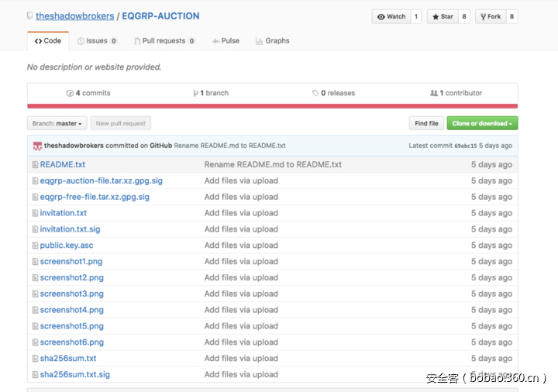Screen dimensions: 558x392
Task: Open sha256sum.txt commit message Add files via upload
Action: click(241, 359)
